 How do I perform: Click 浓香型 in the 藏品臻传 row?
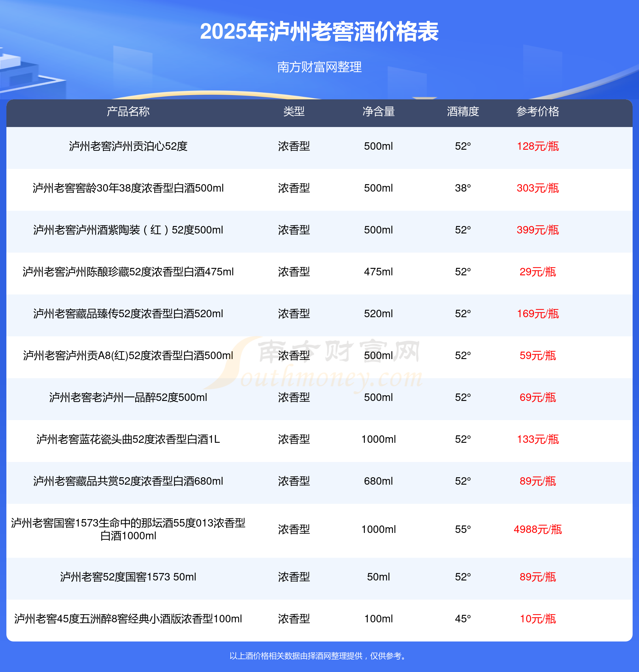[294, 314]
